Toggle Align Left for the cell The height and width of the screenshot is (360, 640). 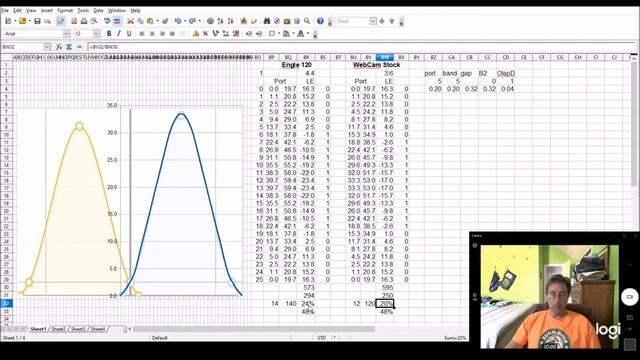click(x=142, y=33)
